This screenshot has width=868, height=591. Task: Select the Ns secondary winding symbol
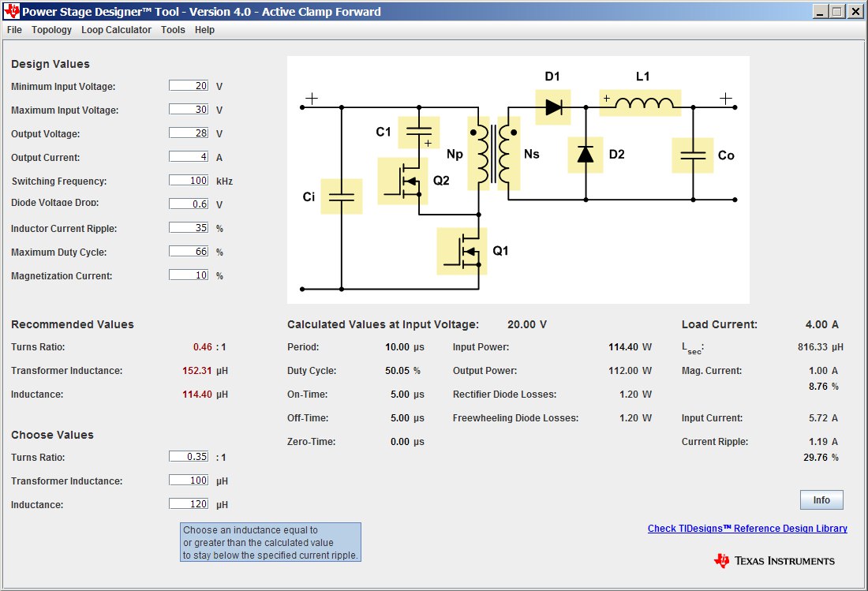coord(509,153)
